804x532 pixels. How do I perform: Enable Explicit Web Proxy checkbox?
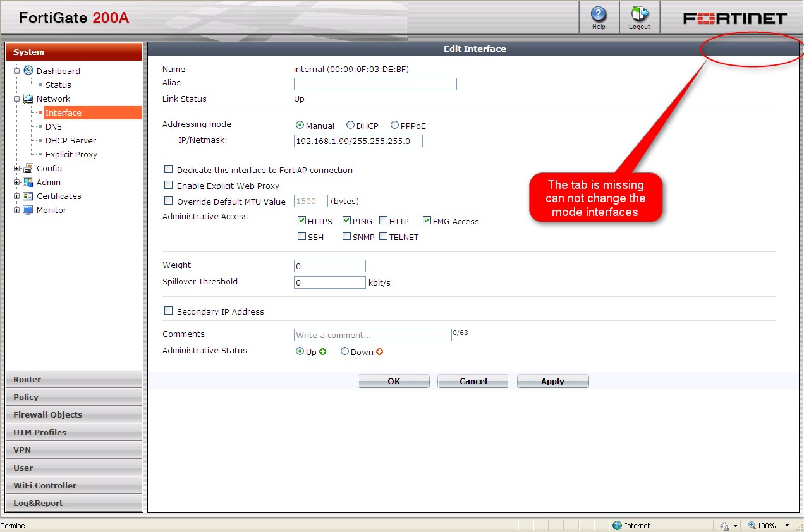click(169, 185)
